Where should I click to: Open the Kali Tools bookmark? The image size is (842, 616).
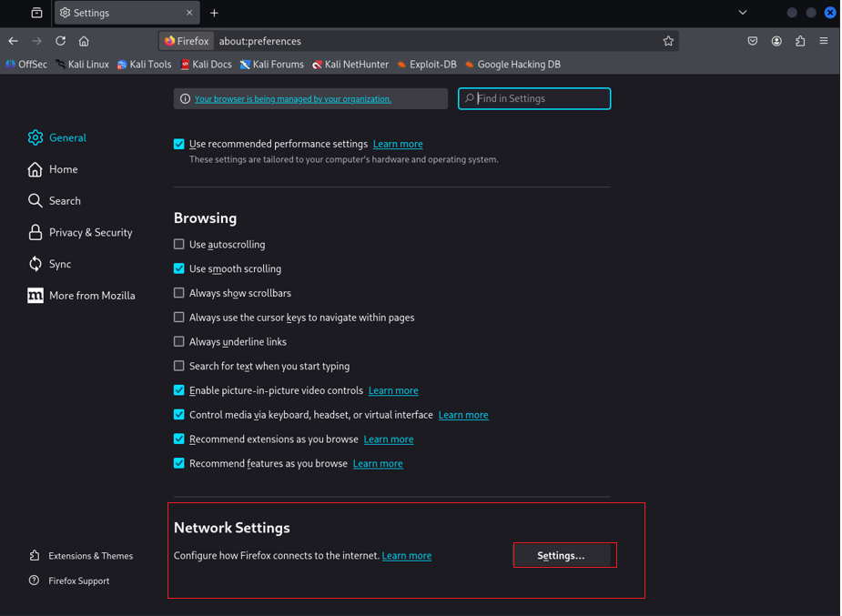(145, 65)
